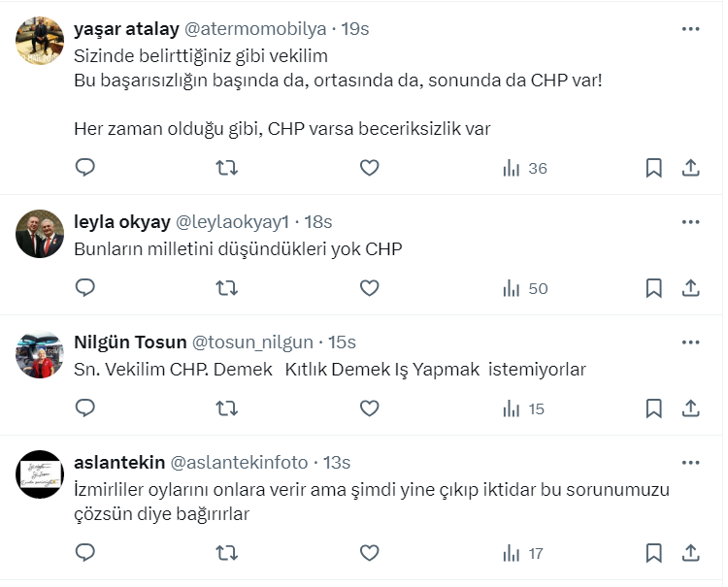Open more options for yaşar atalay's tweet
728x587 pixels.
pos(691,29)
